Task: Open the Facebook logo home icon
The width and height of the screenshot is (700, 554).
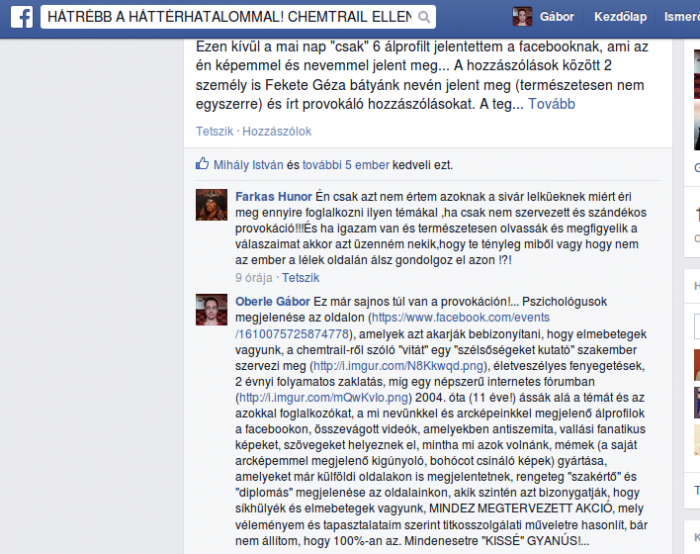Action: [21, 17]
